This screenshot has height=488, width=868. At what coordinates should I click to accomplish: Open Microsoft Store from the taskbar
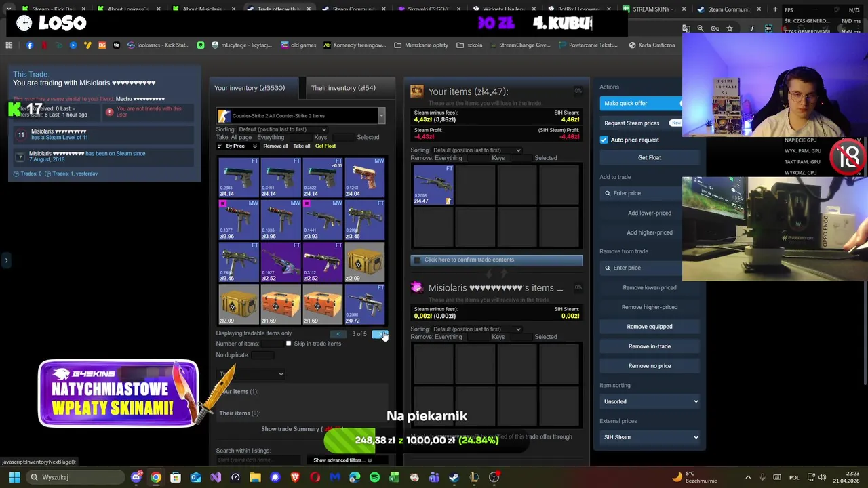176,477
